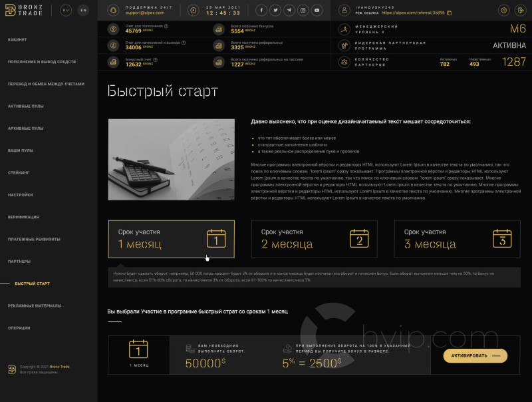Click the bonus account icon
This screenshot has height=402, width=532.
coord(113,62)
